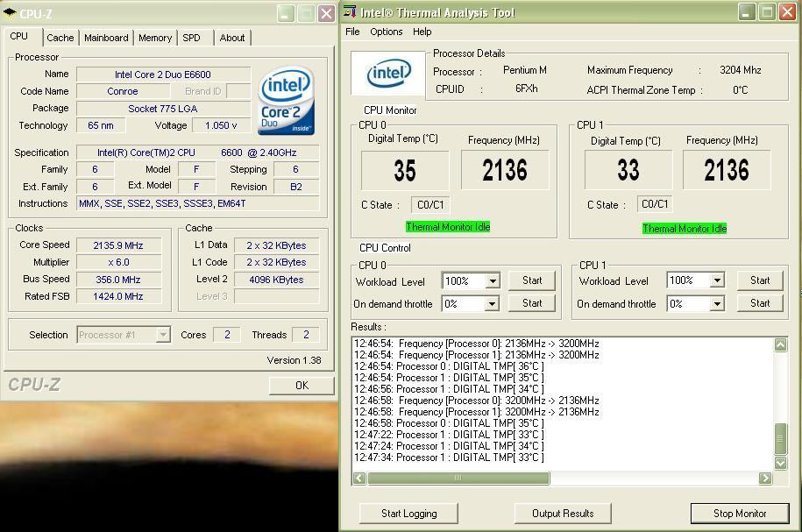Open the Cache tab in CPU-Z
This screenshot has width=802, height=532.
[60, 38]
